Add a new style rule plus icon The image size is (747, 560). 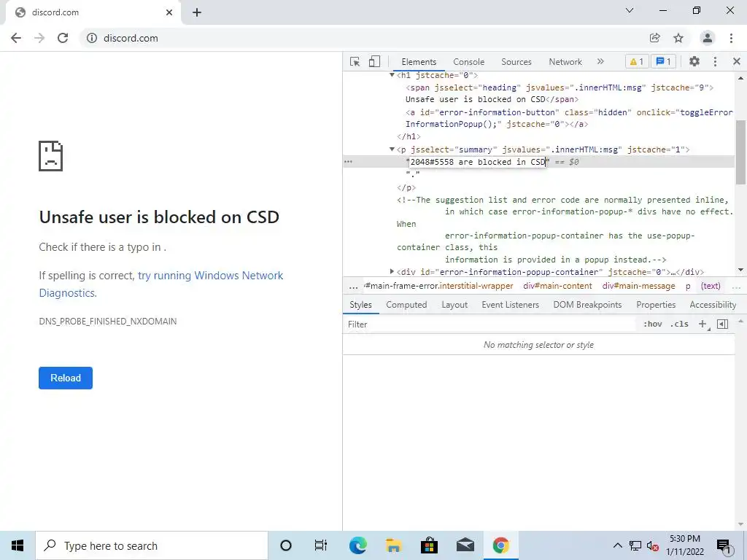point(703,324)
